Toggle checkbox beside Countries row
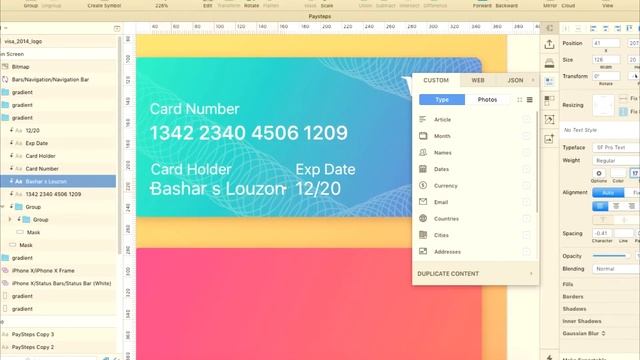This screenshot has height=360, width=640. pyautogui.click(x=526, y=219)
